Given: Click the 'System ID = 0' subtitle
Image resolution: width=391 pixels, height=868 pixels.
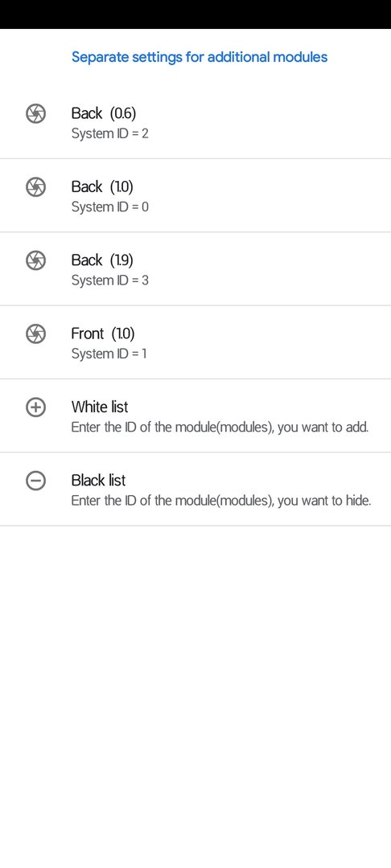Looking at the screenshot, I should pyautogui.click(x=109, y=207).
